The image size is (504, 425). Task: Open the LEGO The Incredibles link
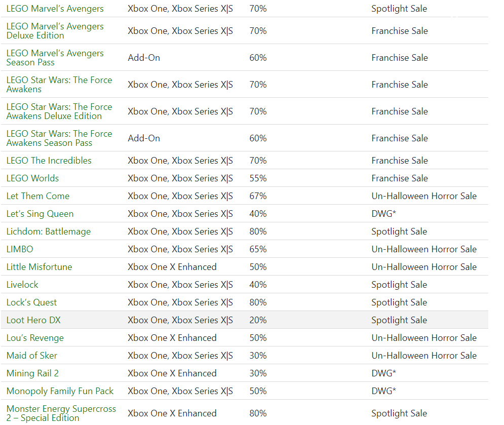click(x=49, y=161)
